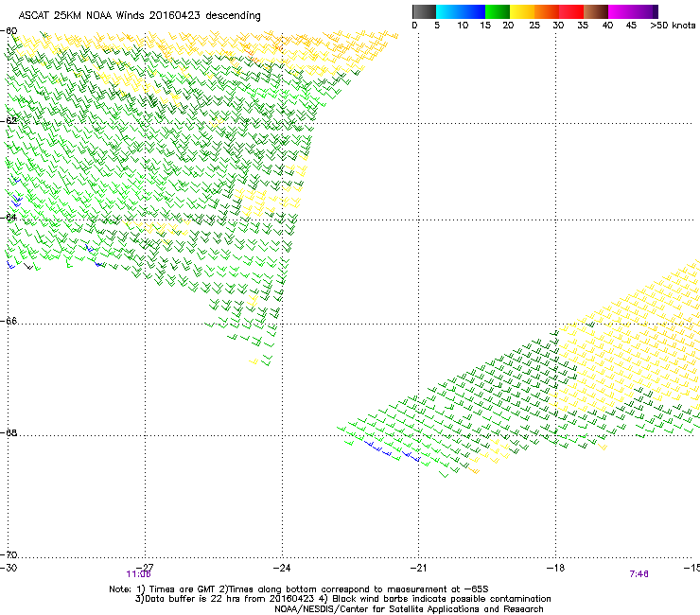Click the -64 latitude axis label
The width and height of the screenshot is (700, 615).
(x=9, y=218)
